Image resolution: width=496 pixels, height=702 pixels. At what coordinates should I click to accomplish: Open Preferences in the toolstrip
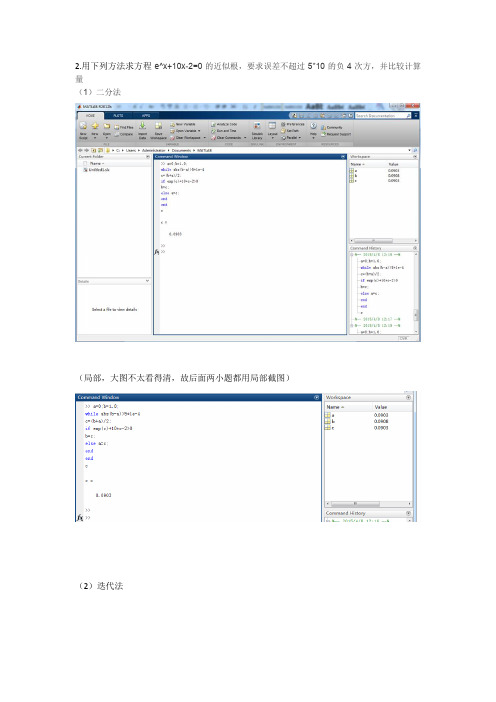(x=293, y=124)
